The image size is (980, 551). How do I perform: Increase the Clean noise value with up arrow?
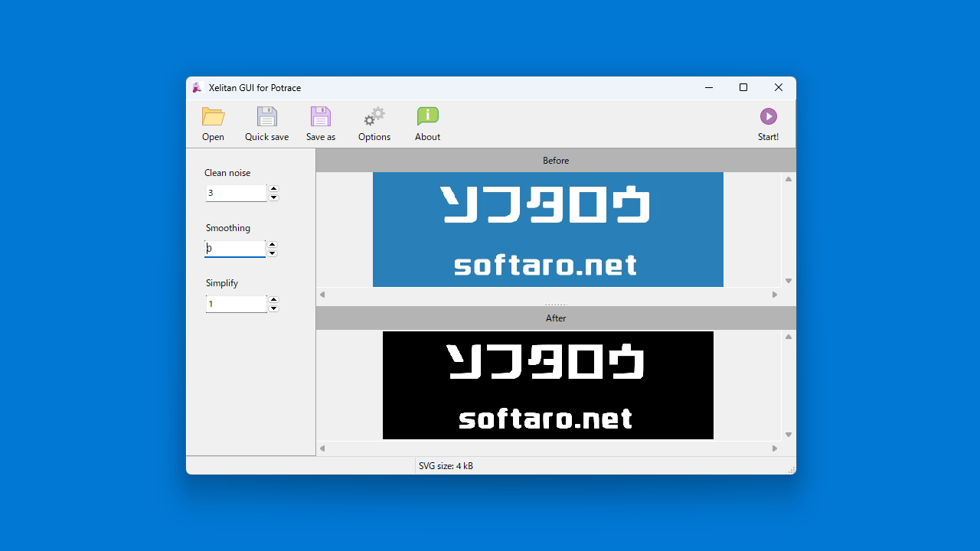(x=273, y=188)
